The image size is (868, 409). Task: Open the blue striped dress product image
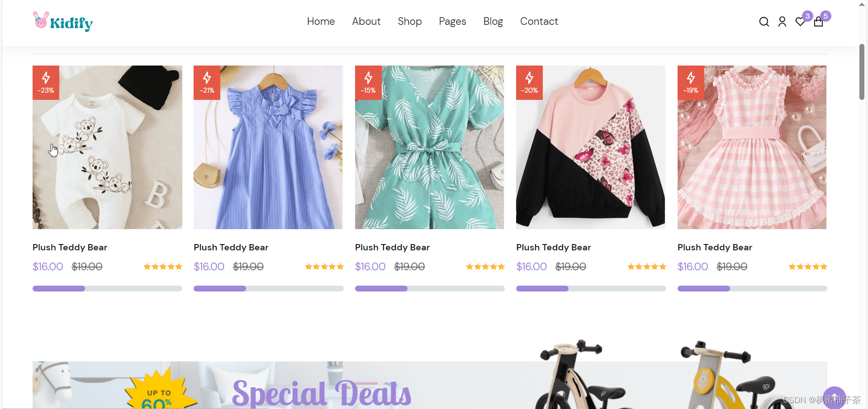pos(268,147)
